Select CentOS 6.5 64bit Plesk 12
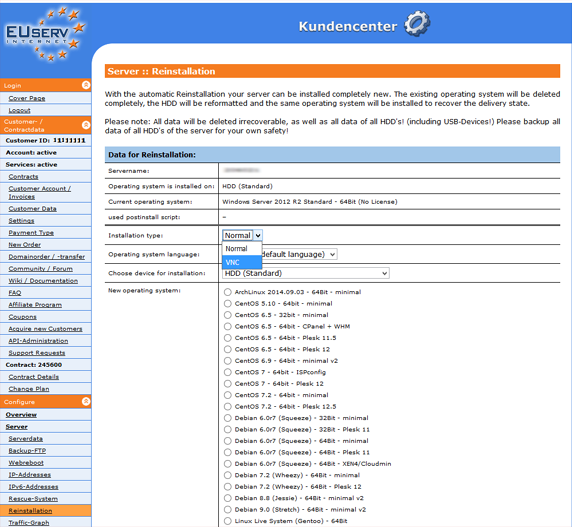The height and width of the screenshot is (527, 572). coord(228,349)
